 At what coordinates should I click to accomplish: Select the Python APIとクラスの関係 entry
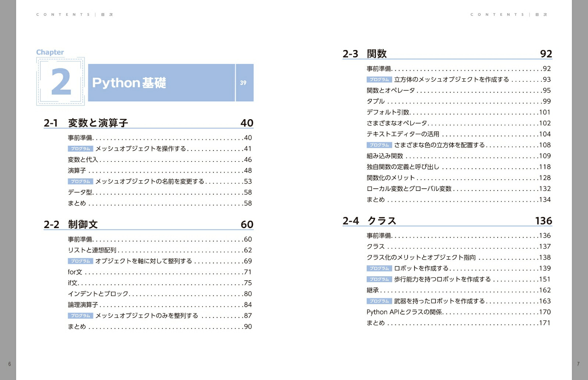[x=404, y=312]
